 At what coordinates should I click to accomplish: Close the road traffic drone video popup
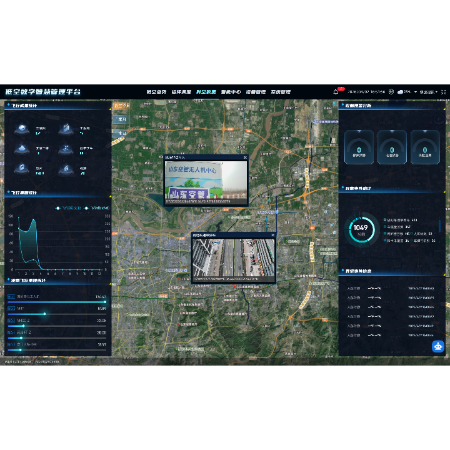273,235
